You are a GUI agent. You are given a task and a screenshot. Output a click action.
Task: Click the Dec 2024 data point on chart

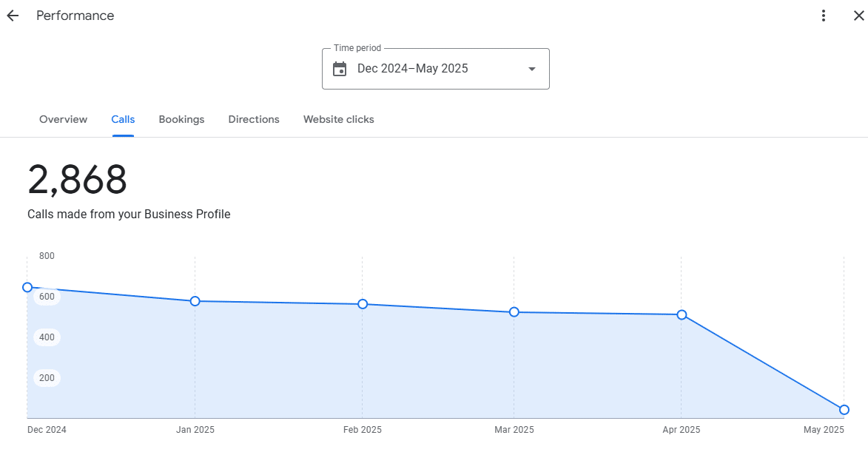coord(27,287)
